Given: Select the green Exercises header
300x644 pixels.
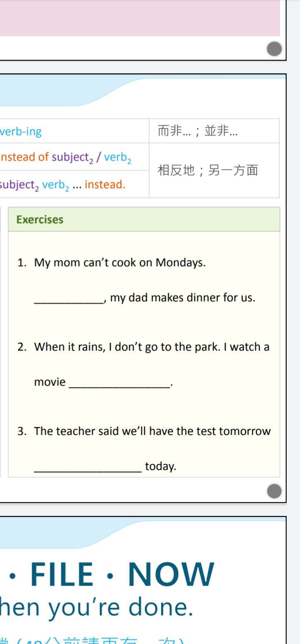Looking at the screenshot, I should coord(144,219).
